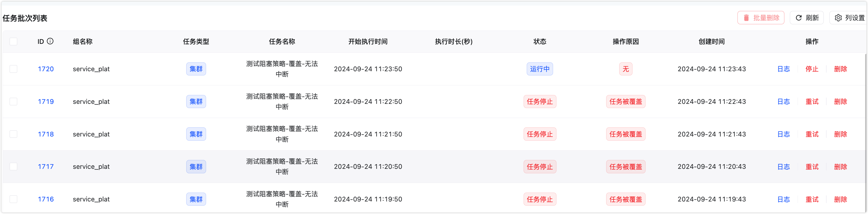Retry the stopped task 1719

[812, 102]
